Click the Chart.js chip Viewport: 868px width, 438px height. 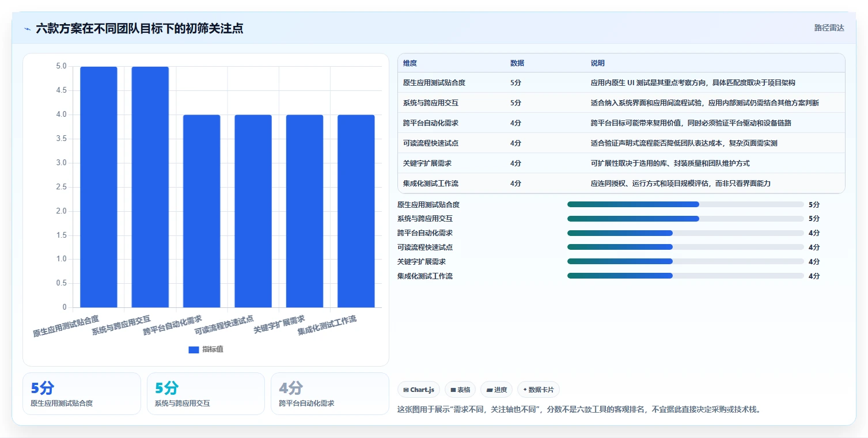(x=419, y=390)
